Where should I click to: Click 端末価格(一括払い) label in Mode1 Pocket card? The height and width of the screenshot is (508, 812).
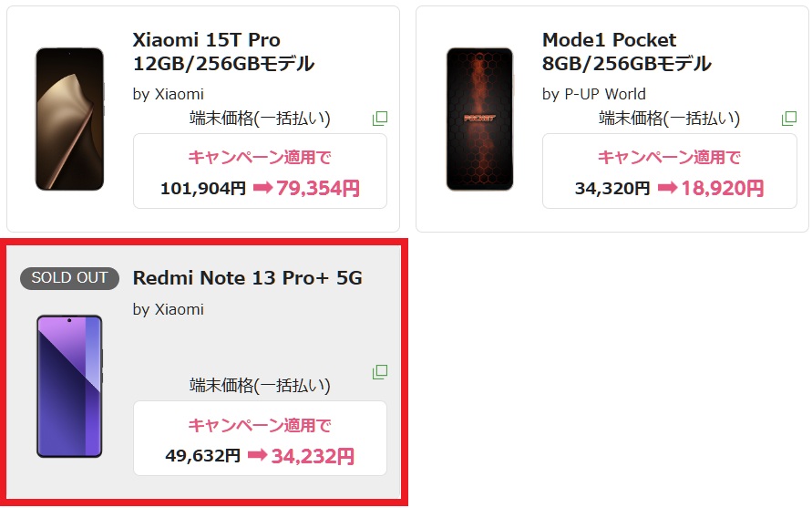[669, 118]
